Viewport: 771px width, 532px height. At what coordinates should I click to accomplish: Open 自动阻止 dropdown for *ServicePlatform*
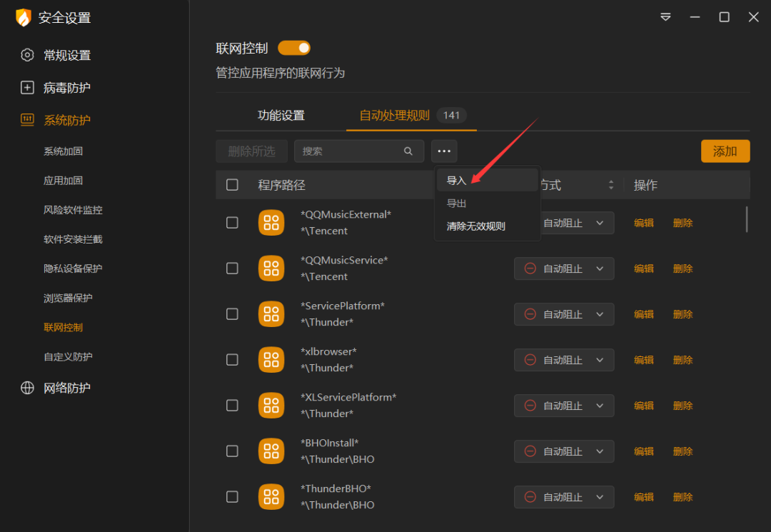click(x=564, y=314)
